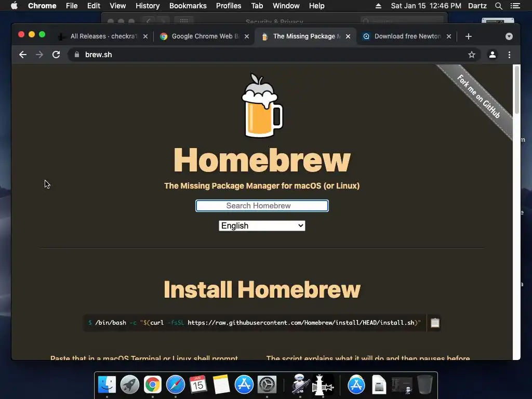532x399 pixels.
Task: Open Safari compass icon in the Dock
Action: pyautogui.click(x=176, y=385)
